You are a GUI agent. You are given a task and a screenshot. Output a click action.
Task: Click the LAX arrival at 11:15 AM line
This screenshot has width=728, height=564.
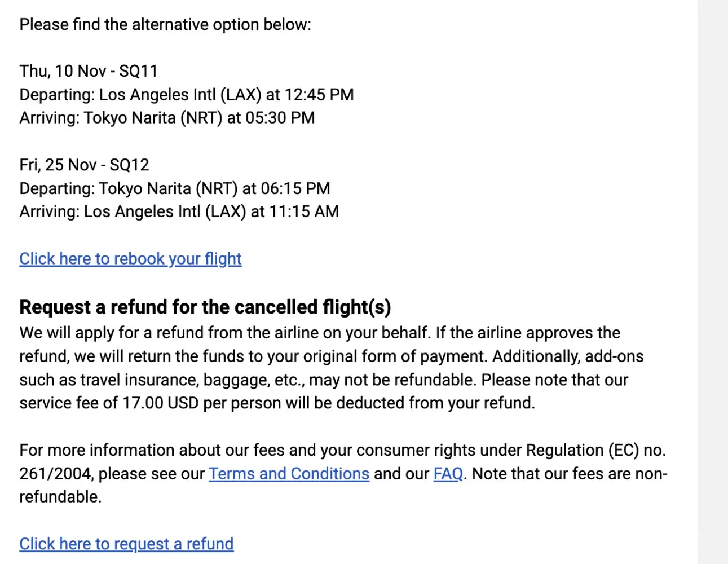pyautogui.click(x=179, y=212)
